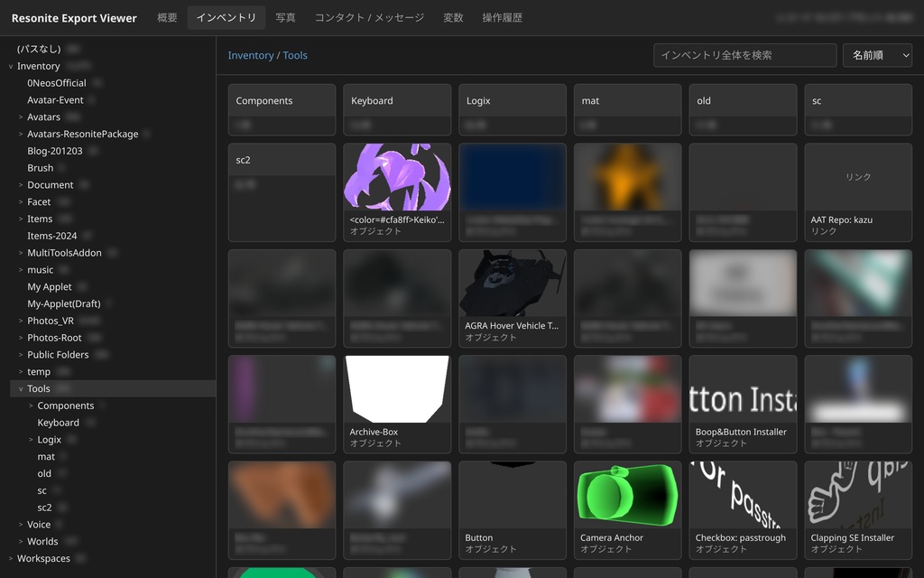Open the old folder card
Screen dimensions: 924x578
(743, 109)
